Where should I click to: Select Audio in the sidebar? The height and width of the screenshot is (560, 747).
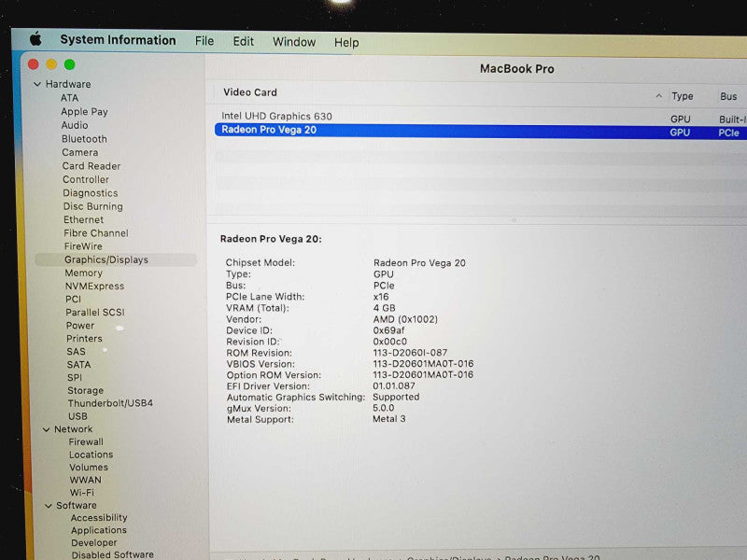[75, 125]
